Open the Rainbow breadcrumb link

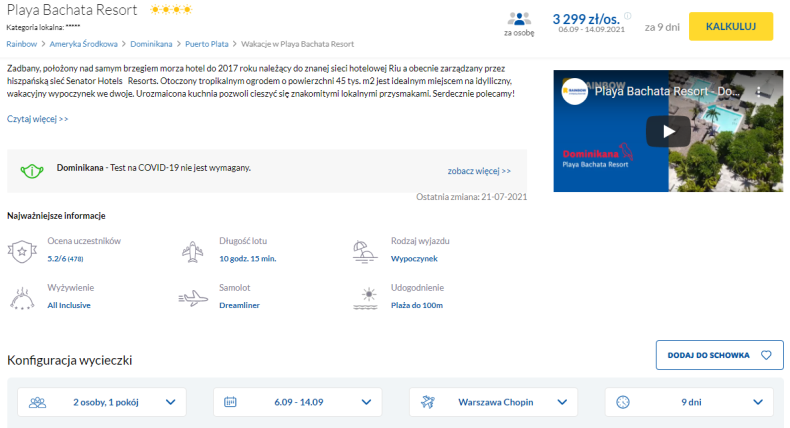pos(22,44)
